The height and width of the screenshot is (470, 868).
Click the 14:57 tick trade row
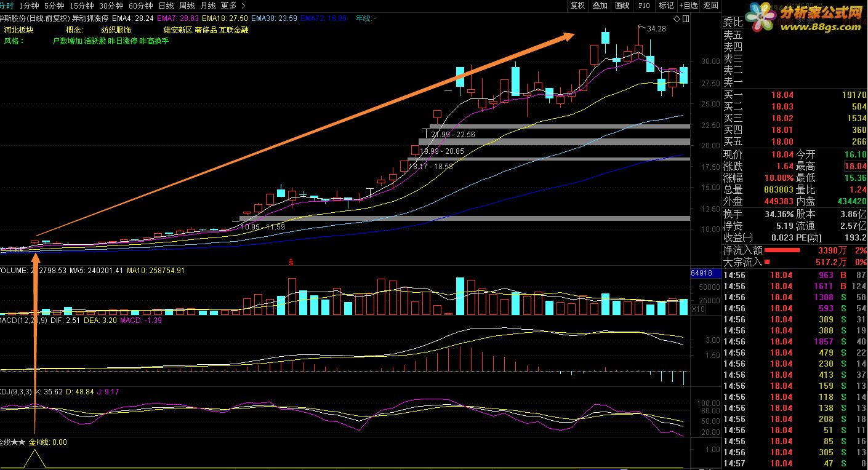click(x=795, y=463)
